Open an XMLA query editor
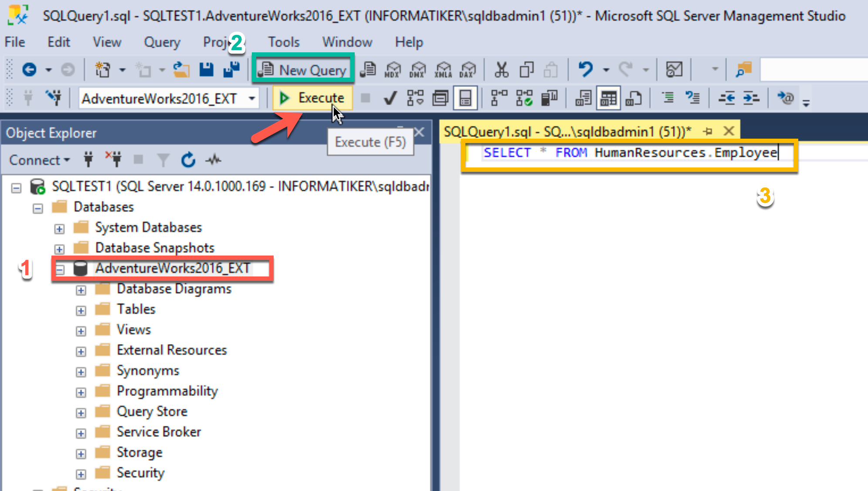Image resolution: width=868 pixels, height=491 pixels. click(443, 70)
